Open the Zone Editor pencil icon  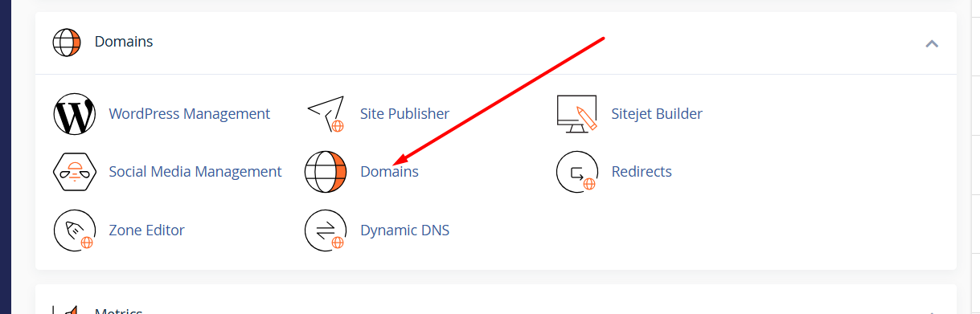tap(74, 230)
